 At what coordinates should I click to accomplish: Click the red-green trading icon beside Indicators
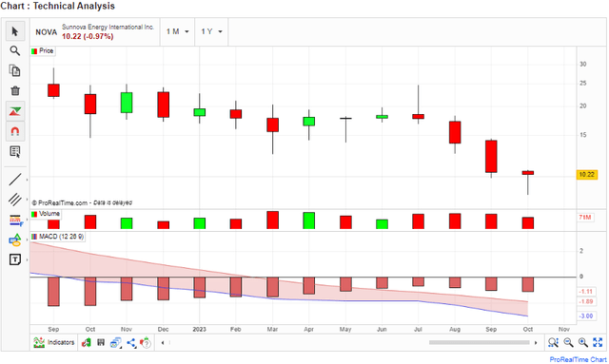tap(87, 342)
